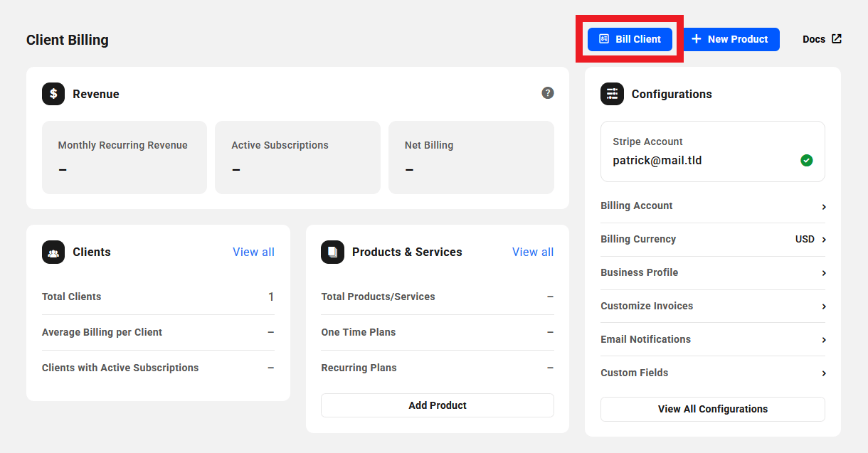Open the Customize Invoices configuration
This screenshot has width=868, height=453.
pyautogui.click(x=713, y=307)
